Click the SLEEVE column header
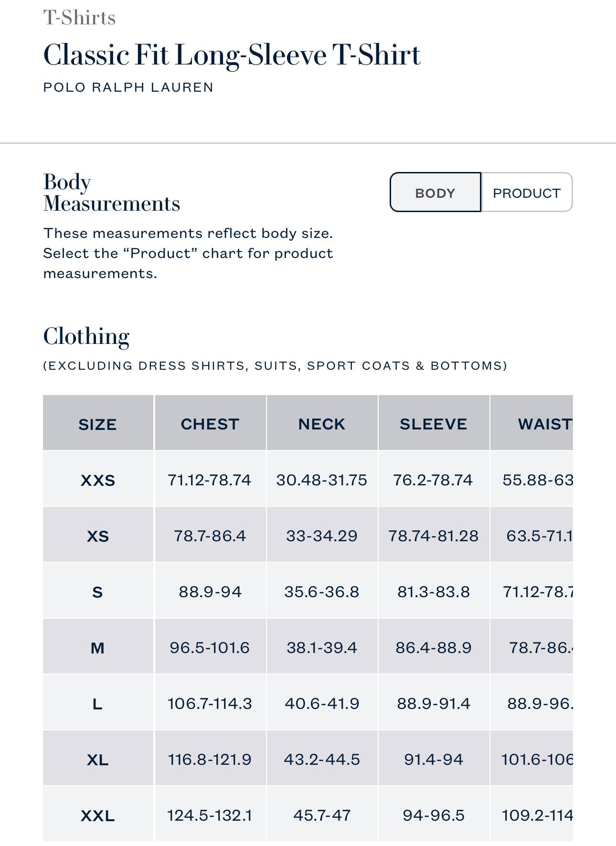The height and width of the screenshot is (846, 616). click(x=433, y=424)
